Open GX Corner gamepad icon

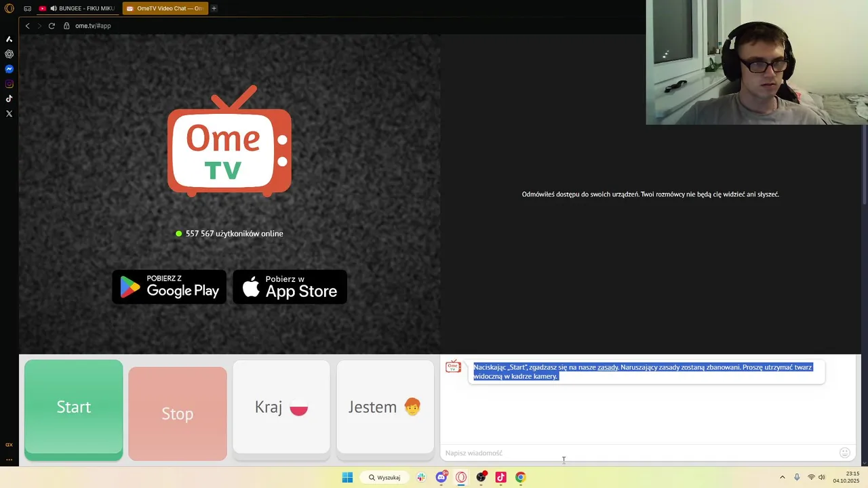(27, 8)
